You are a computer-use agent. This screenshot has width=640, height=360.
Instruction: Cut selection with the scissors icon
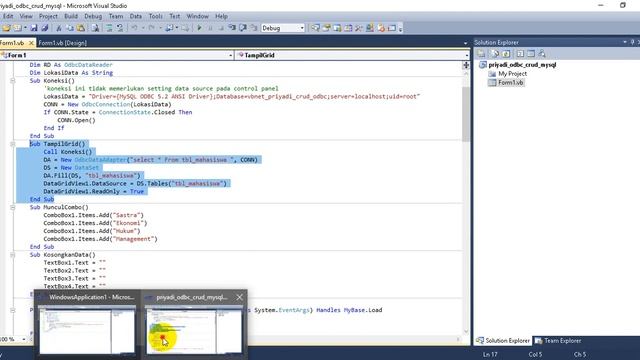59,28
